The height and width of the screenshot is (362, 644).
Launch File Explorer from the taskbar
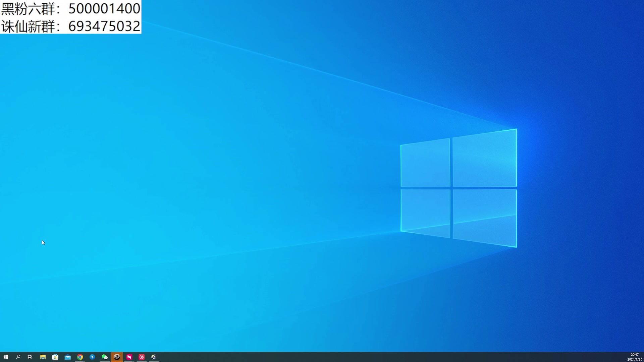pyautogui.click(x=43, y=357)
